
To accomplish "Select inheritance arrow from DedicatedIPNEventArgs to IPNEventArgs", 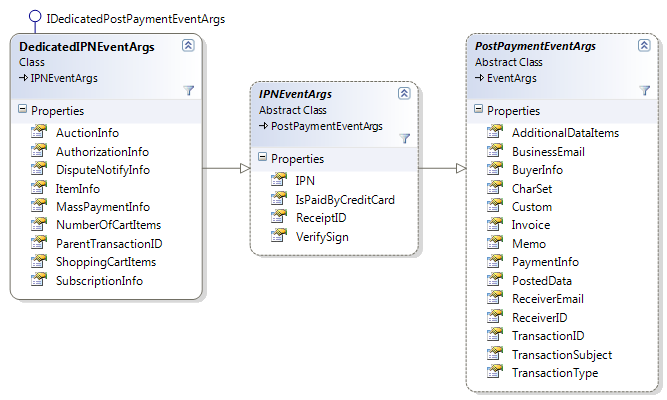I will click(x=226, y=169).
